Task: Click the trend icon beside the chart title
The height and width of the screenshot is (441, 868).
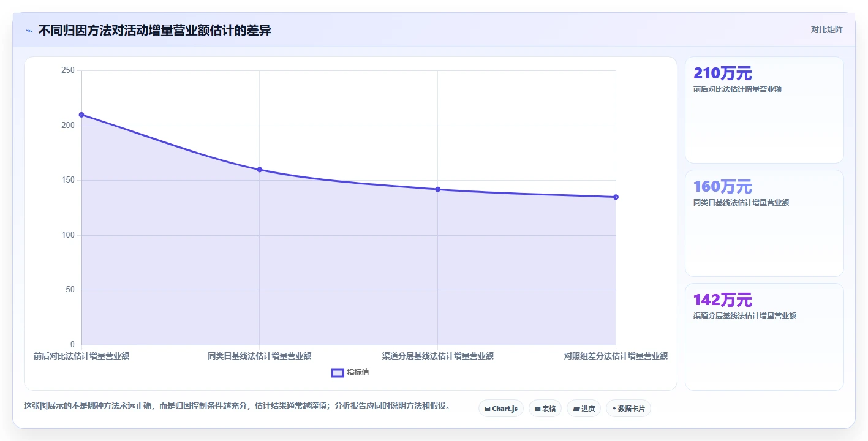Action: [x=29, y=31]
